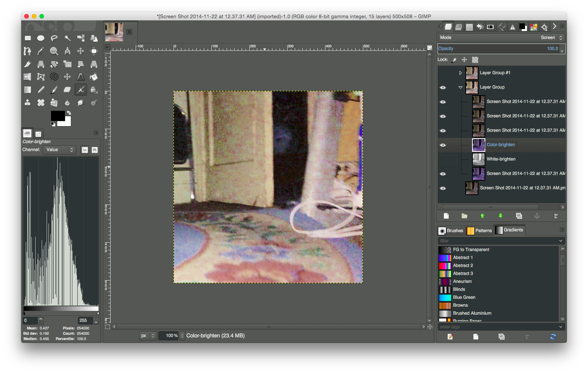Click the black foreground color swatch
The height and width of the screenshot is (373, 588).
click(57, 116)
